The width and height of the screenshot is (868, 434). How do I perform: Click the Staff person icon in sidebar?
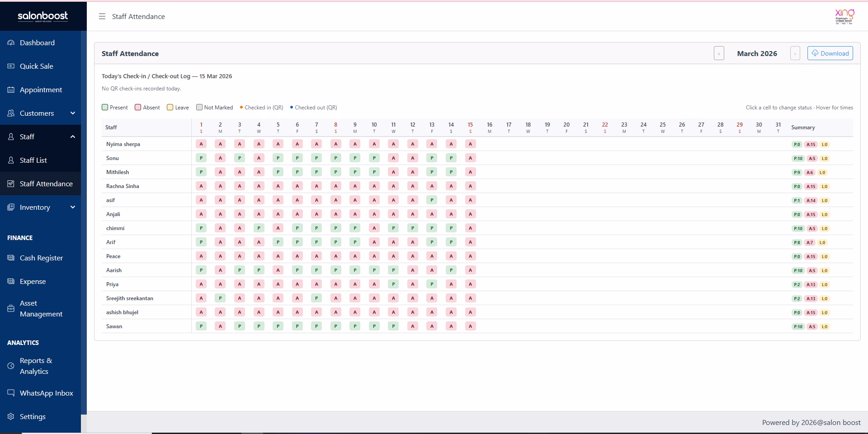(11, 137)
